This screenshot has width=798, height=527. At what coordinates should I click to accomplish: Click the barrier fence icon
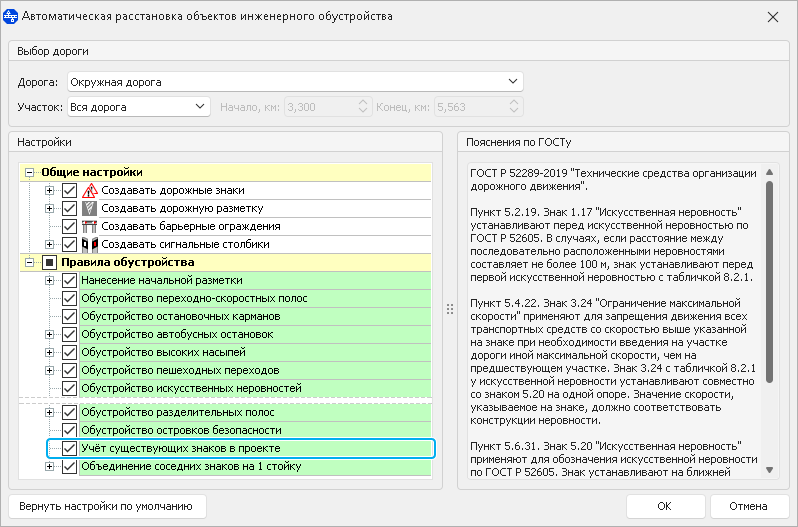pos(90,226)
